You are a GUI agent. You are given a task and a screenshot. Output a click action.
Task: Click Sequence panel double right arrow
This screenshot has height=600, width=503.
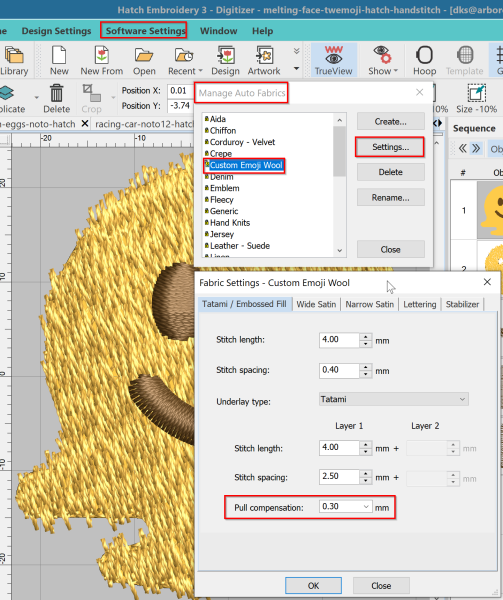point(476,148)
